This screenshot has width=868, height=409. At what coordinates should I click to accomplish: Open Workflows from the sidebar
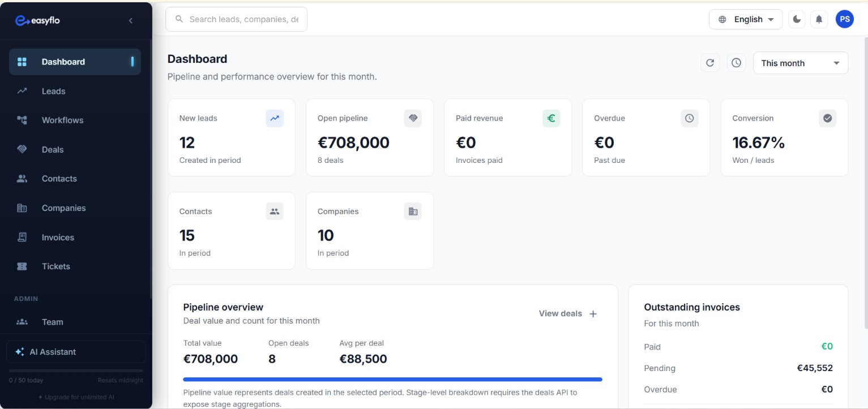[75, 120]
